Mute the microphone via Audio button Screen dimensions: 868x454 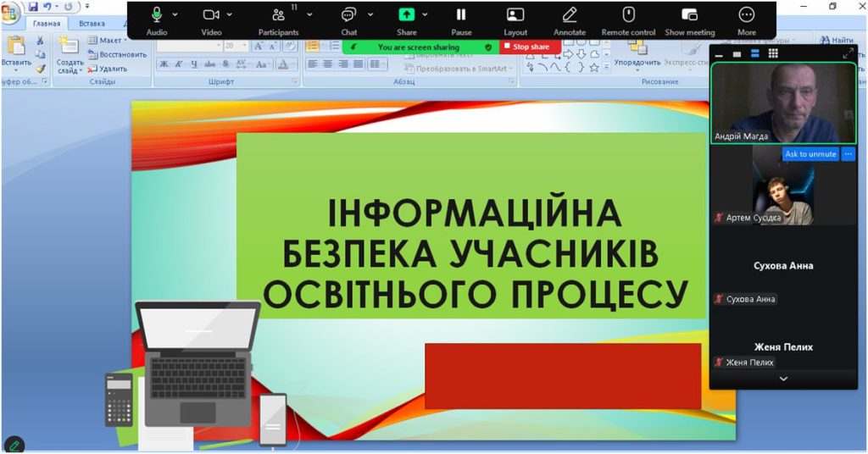click(x=157, y=15)
